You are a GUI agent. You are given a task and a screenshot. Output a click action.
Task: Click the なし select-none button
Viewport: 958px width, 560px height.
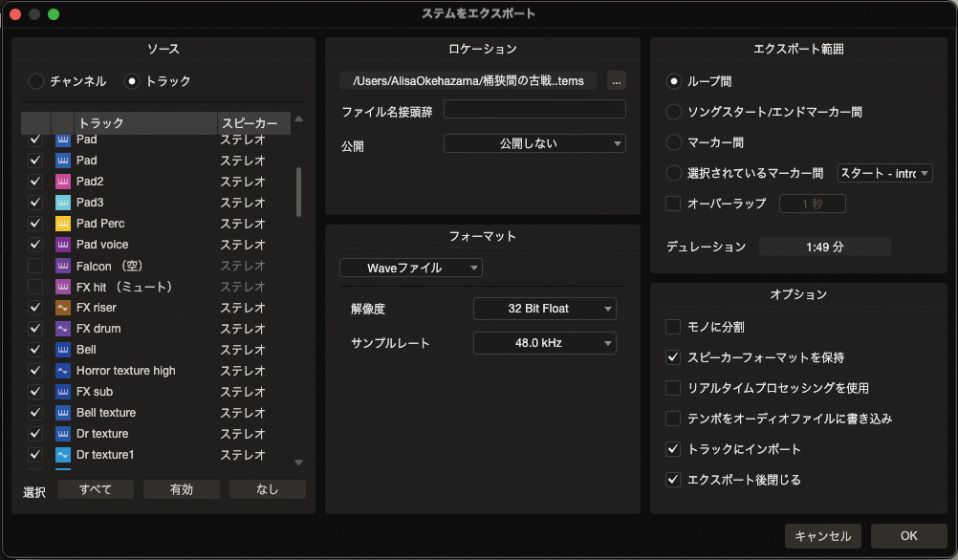268,489
